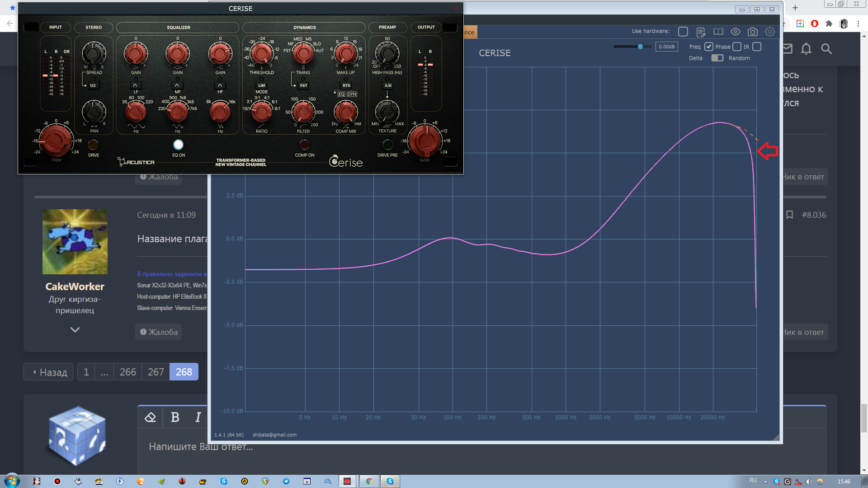Image resolution: width=868 pixels, height=488 pixels.
Task: Open forum page 266
Action: click(x=127, y=372)
